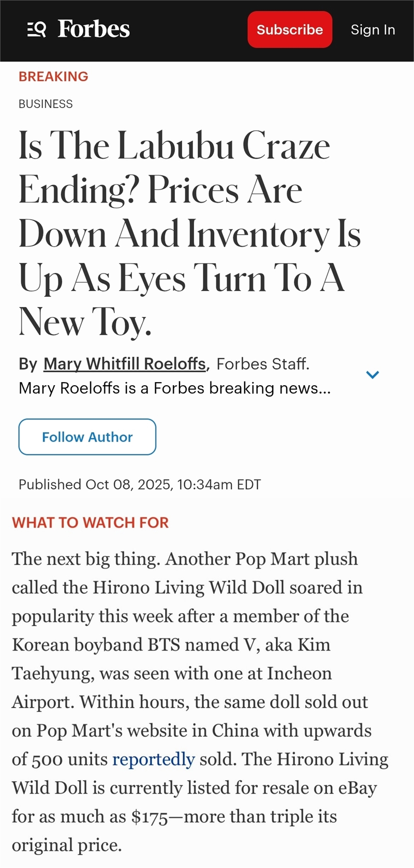Click "Incheon" in the article text

pos(299,673)
